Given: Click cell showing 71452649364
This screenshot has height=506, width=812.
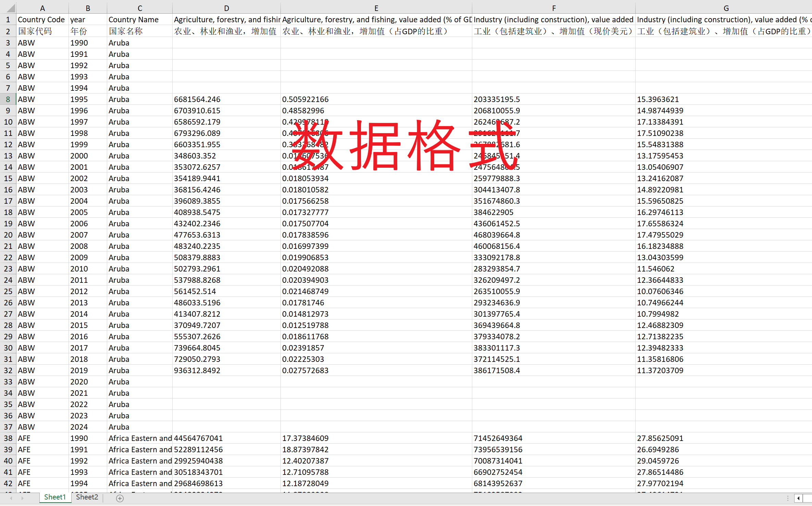Looking at the screenshot, I should pos(498,438).
